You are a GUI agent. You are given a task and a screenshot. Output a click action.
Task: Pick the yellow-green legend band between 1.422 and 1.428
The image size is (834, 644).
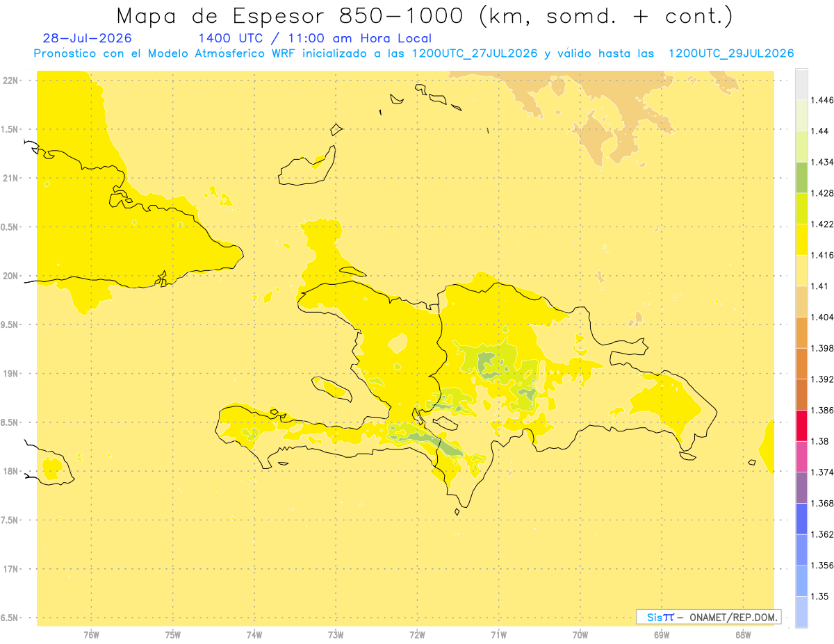(x=801, y=208)
